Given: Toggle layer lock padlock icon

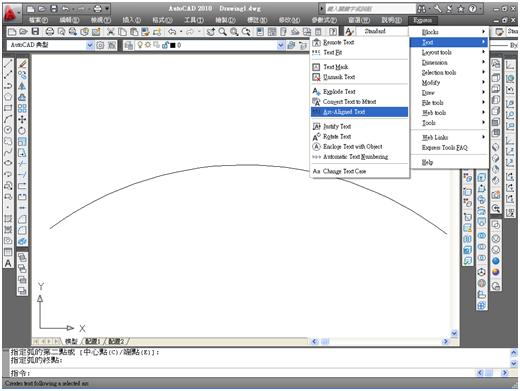Looking at the screenshot, I should pos(165,45).
